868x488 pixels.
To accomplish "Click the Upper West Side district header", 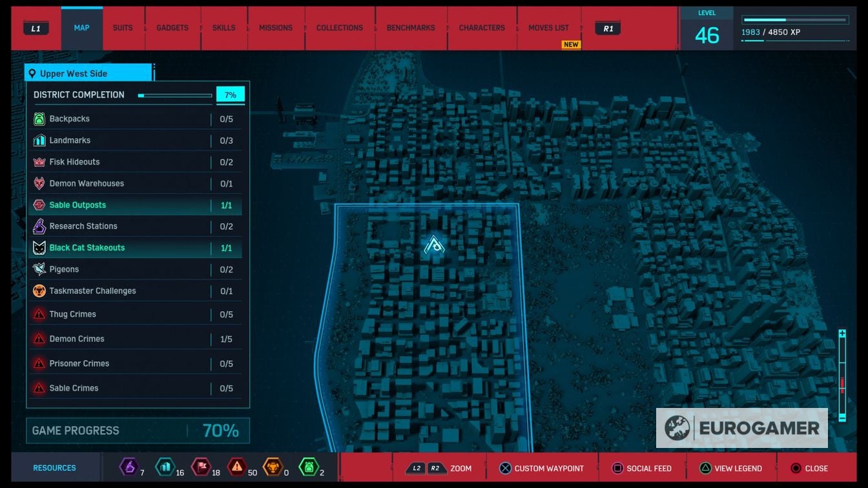I will click(88, 74).
